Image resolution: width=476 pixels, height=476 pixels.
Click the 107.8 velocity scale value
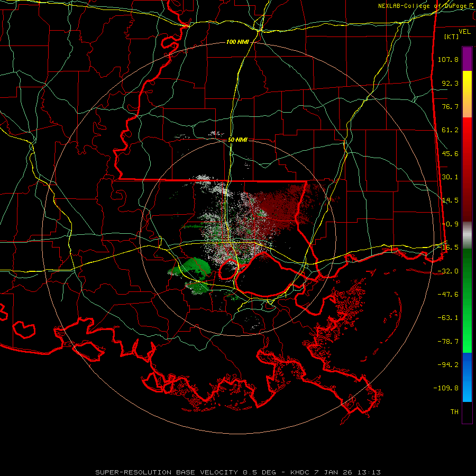pyautogui.click(x=448, y=59)
